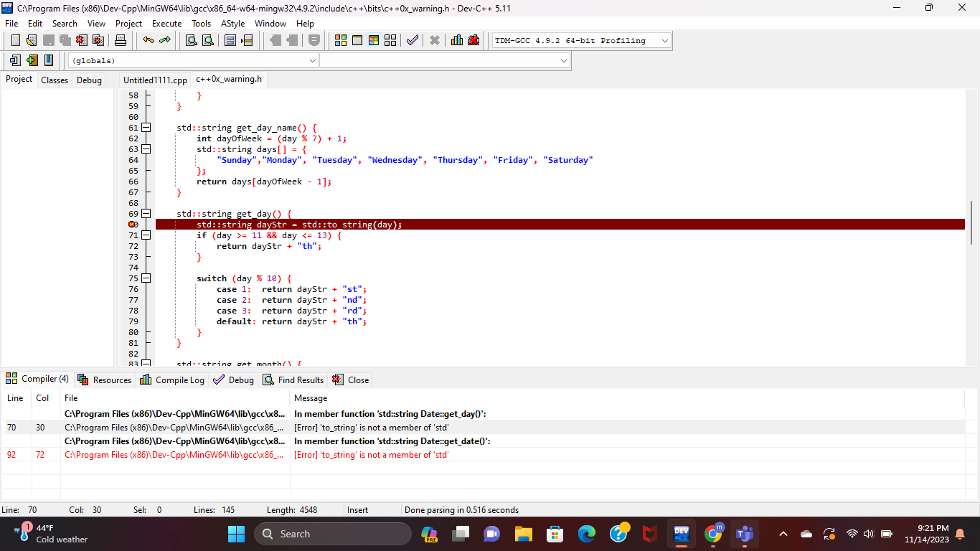Click the Goto Function toolbar icon
Image resolution: width=980 pixels, height=551 pixels.
pos(230,40)
